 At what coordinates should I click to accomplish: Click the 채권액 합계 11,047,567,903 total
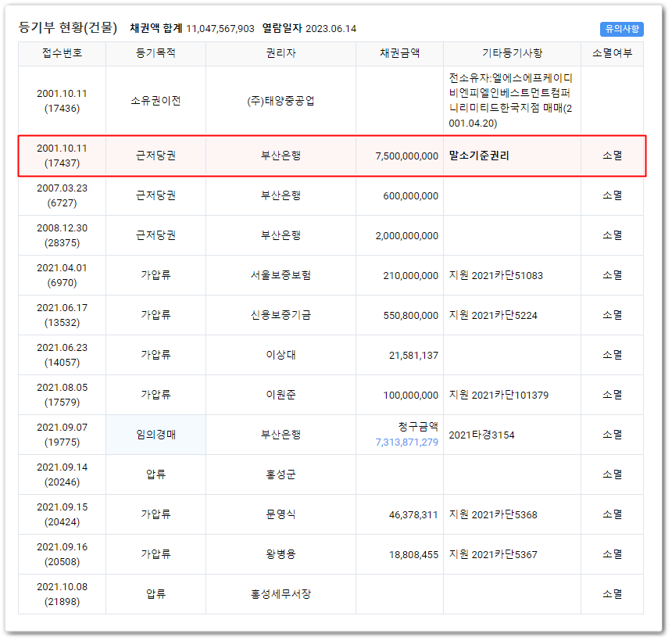(x=192, y=29)
